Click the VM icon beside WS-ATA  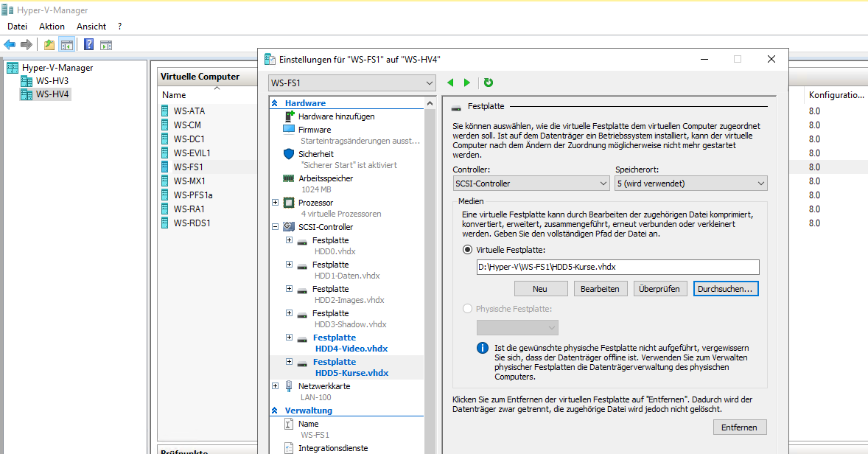(x=165, y=111)
